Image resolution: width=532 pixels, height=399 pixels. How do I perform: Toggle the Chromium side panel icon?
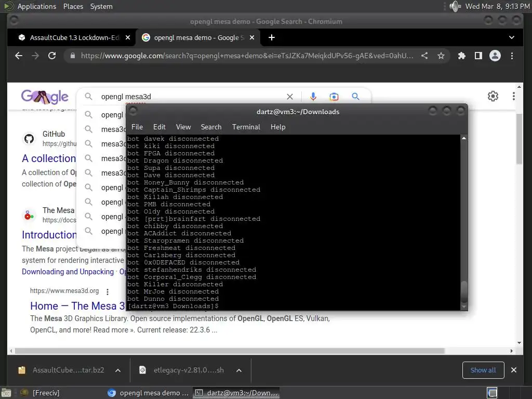[x=478, y=56]
